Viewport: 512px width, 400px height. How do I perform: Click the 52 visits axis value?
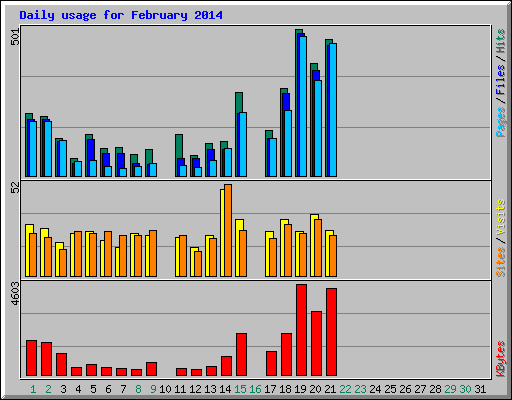pyautogui.click(x=15, y=188)
